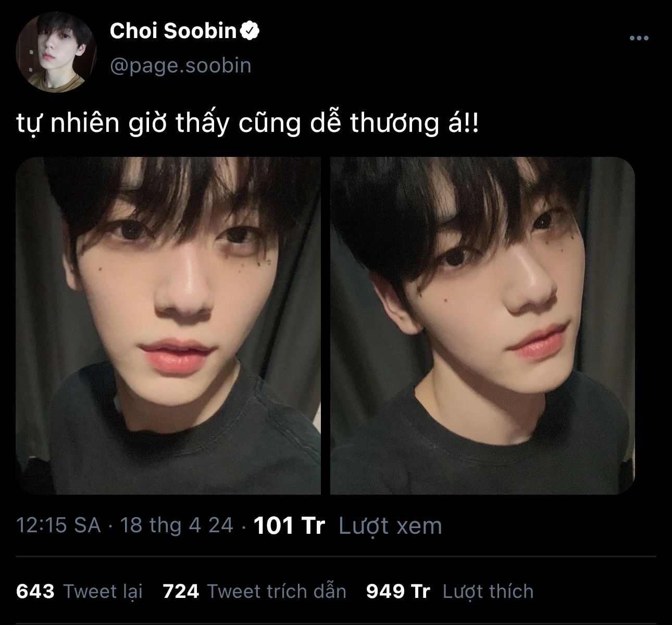Image resolution: width=672 pixels, height=625 pixels.
Task: Click the 101 Tr view count
Action: click(289, 525)
